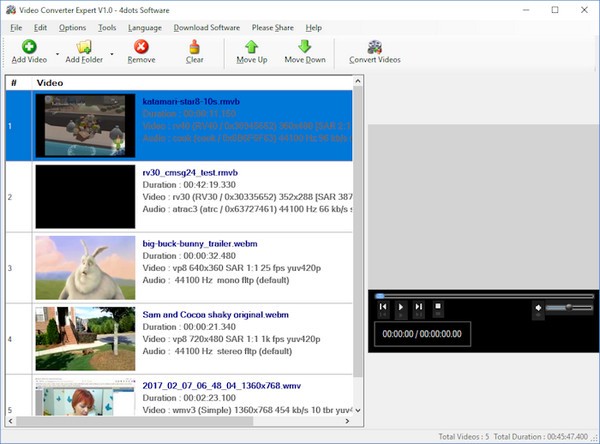Select the rv30_cmsg24_test.rmvb row
This screenshot has width=600, height=444.
click(x=240, y=198)
